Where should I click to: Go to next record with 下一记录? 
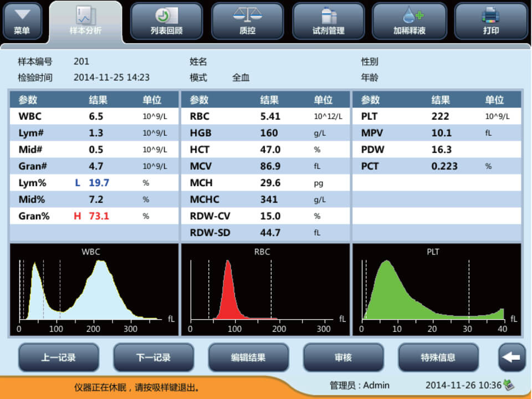[154, 357]
